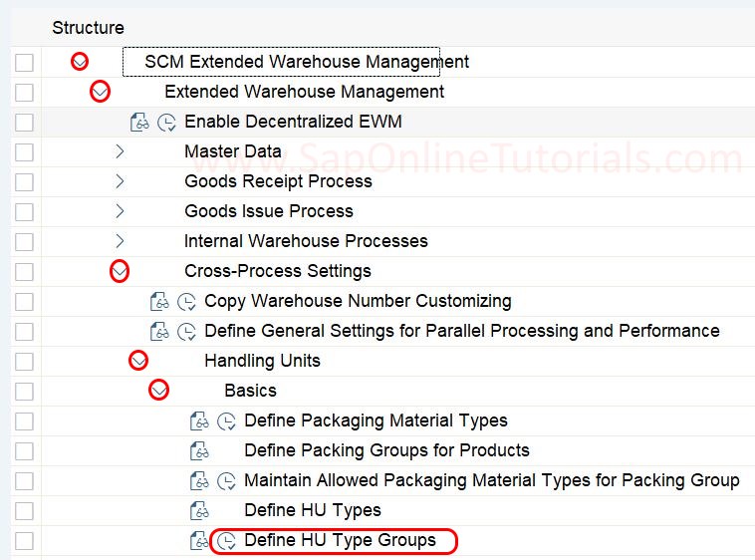The width and height of the screenshot is (755, 560).
Task: Select Handling Units label
Action: point(262,361)
